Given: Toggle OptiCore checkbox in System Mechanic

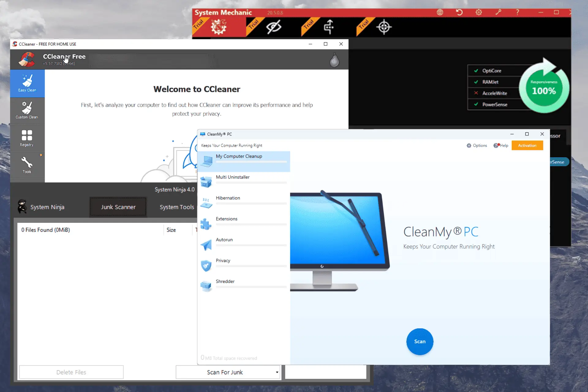Looking at the screenshot, I should click(x=476, y=70).
